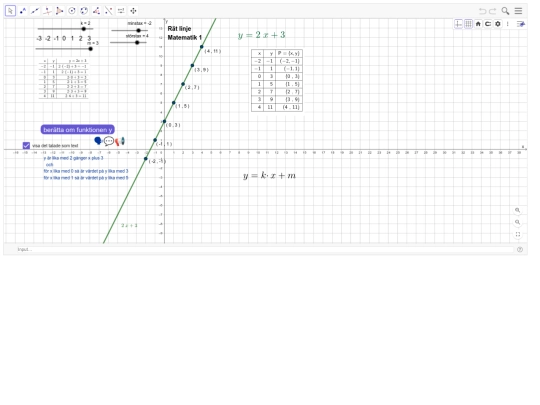The height and width of the screenshot is (405, 540).
Task: Click the k = 2 slider handle
Action: point(84,29)
